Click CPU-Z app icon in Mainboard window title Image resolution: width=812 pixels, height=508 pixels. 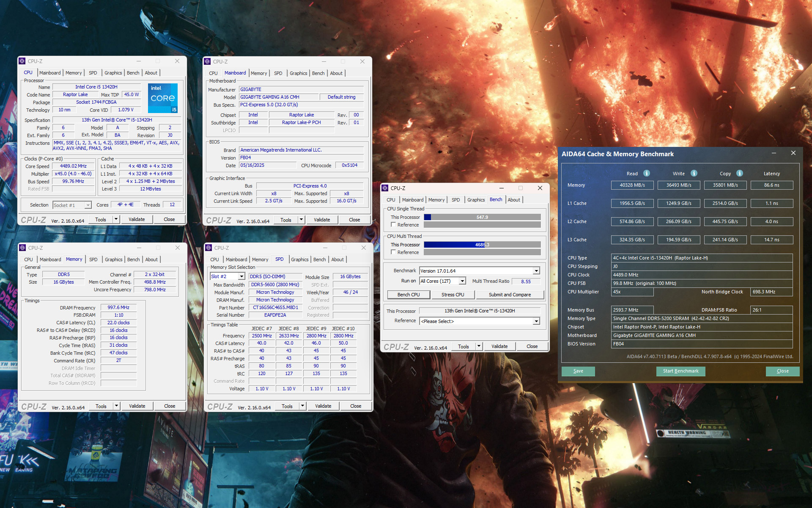point(207,61)
